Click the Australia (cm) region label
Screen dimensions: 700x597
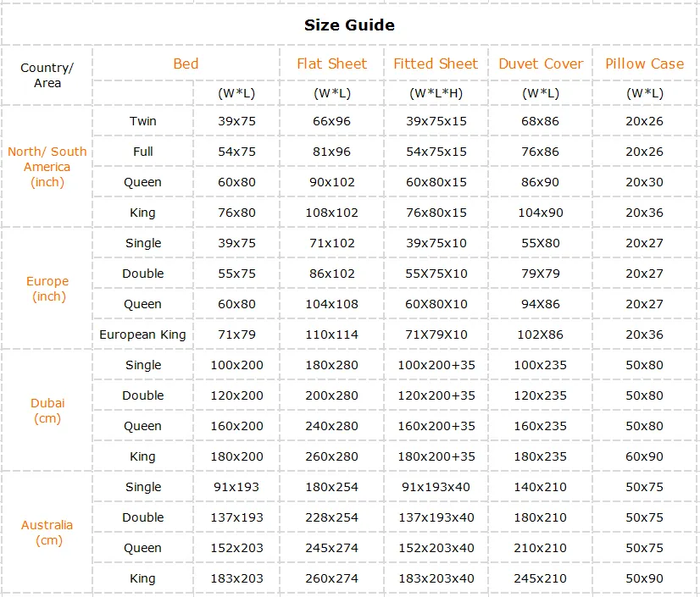(47, 533)
